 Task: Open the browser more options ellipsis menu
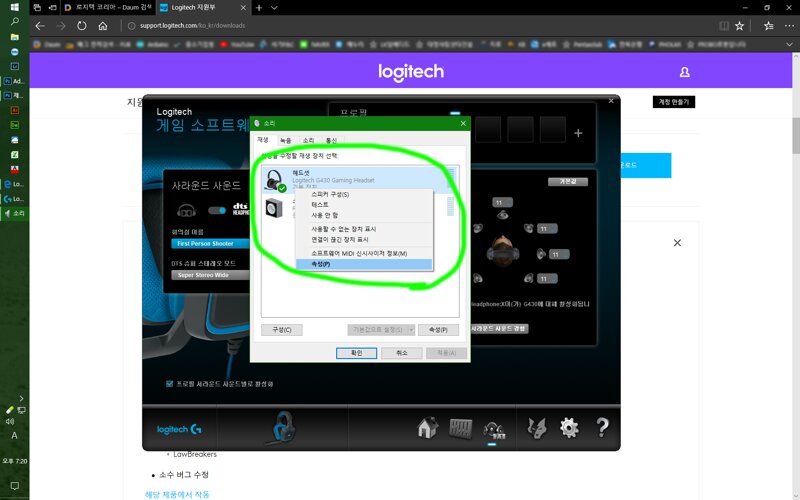click(789, 26)
